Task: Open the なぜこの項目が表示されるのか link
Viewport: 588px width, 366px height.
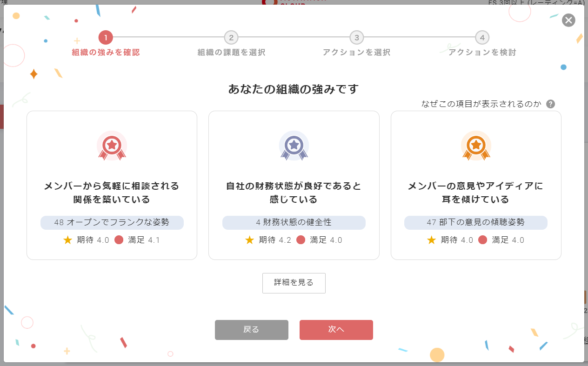Action: tap(481, 104)
